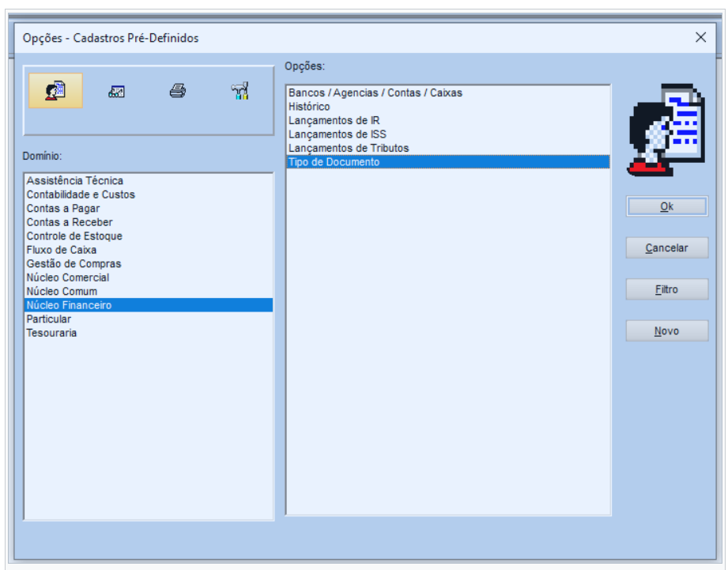Choose Lançamentos de Tributos option
The image size is (728, 570).
tap(448, 148)
